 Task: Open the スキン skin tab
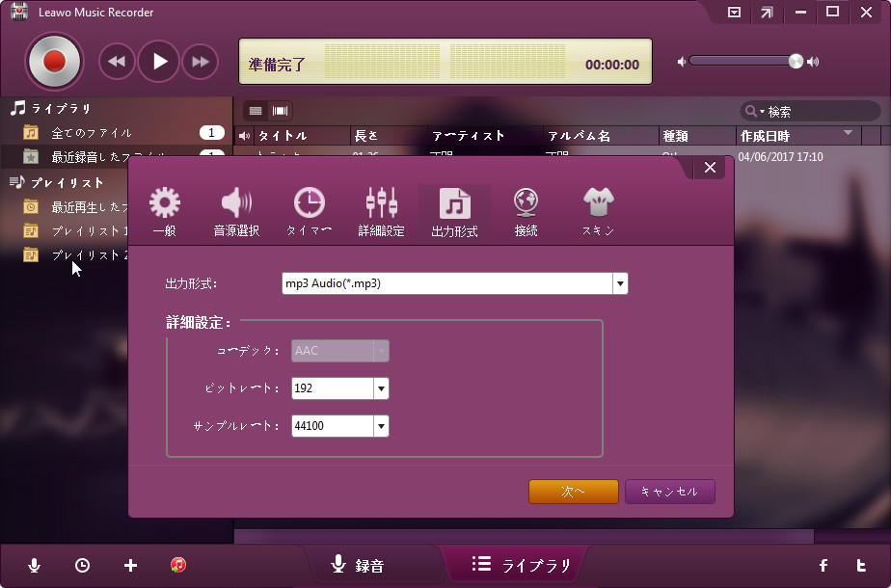599,211
